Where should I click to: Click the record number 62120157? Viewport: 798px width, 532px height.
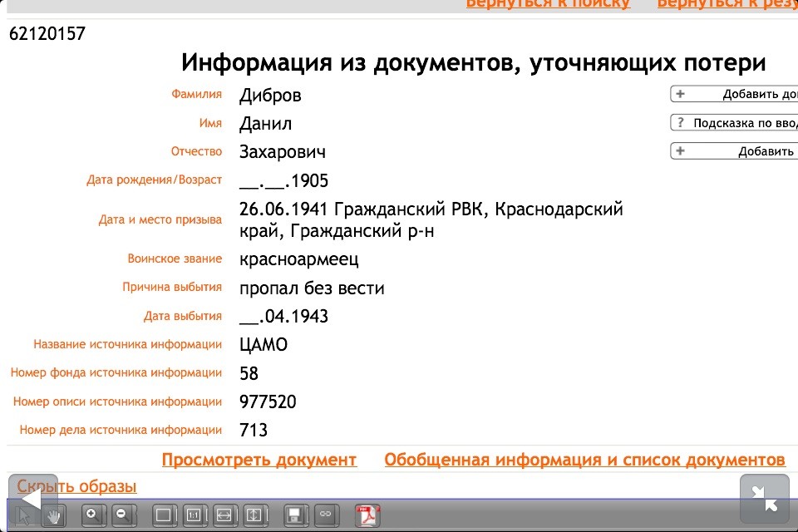click(47, 34)
